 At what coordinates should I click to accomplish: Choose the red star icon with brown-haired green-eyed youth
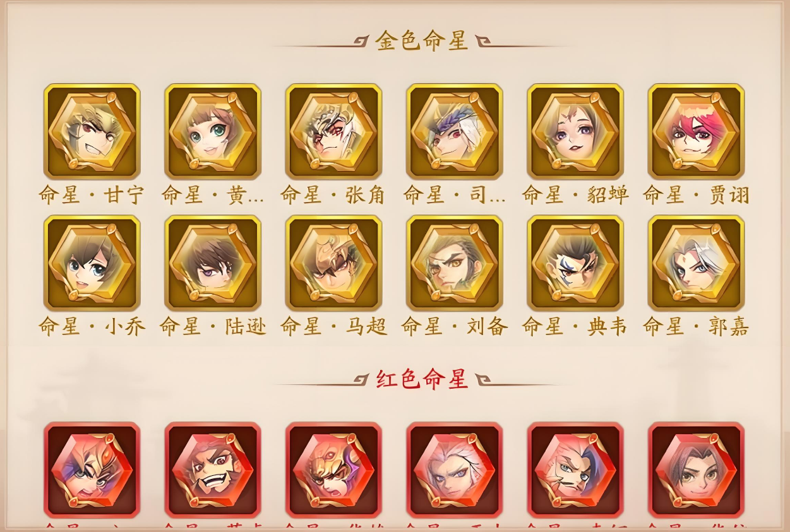(696, 470)
